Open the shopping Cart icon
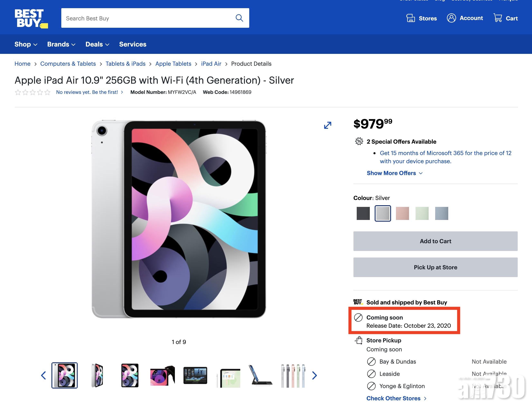532x404 pixels. tap(498, 18)
